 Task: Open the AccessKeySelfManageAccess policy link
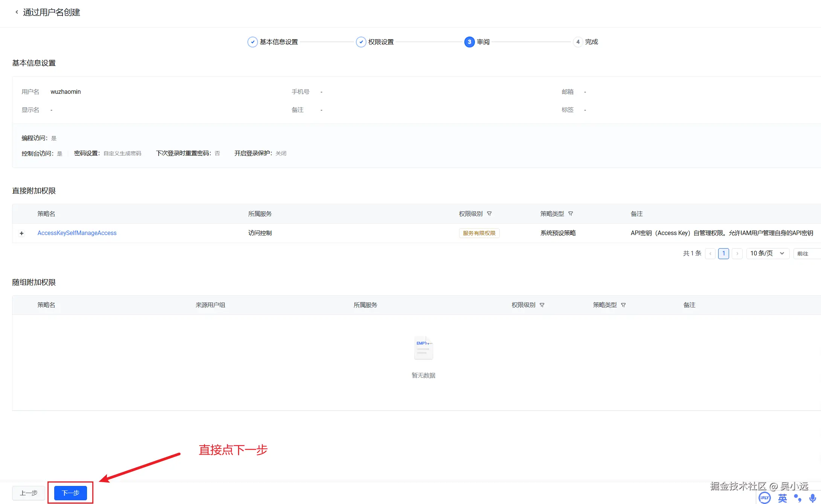77,233
